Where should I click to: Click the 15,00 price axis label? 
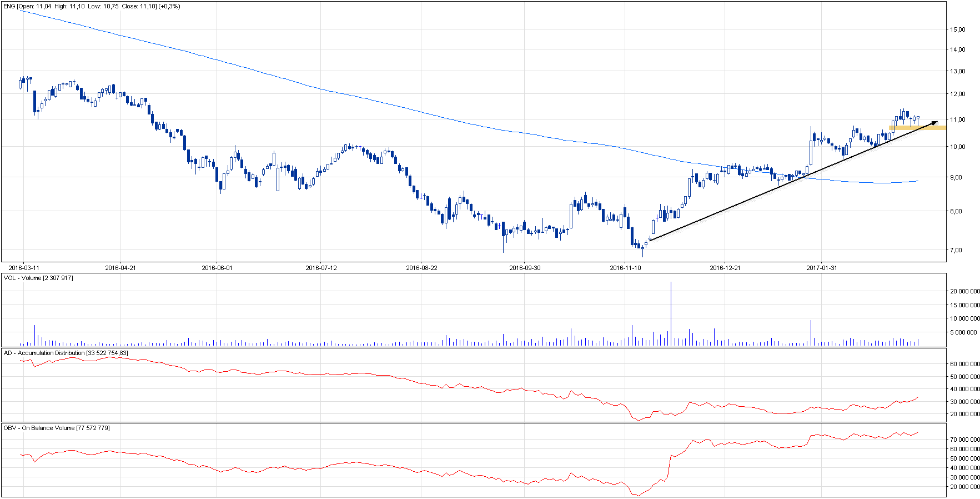tap(958, 29)
